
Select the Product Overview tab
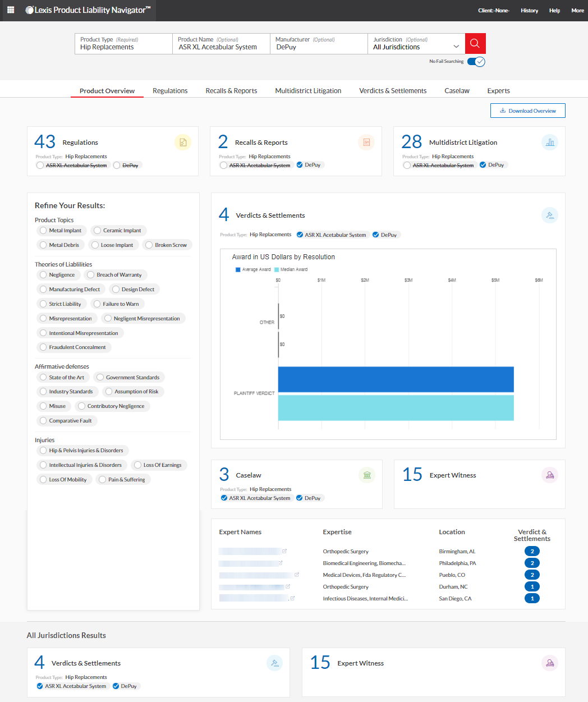(x=107, y=91)
